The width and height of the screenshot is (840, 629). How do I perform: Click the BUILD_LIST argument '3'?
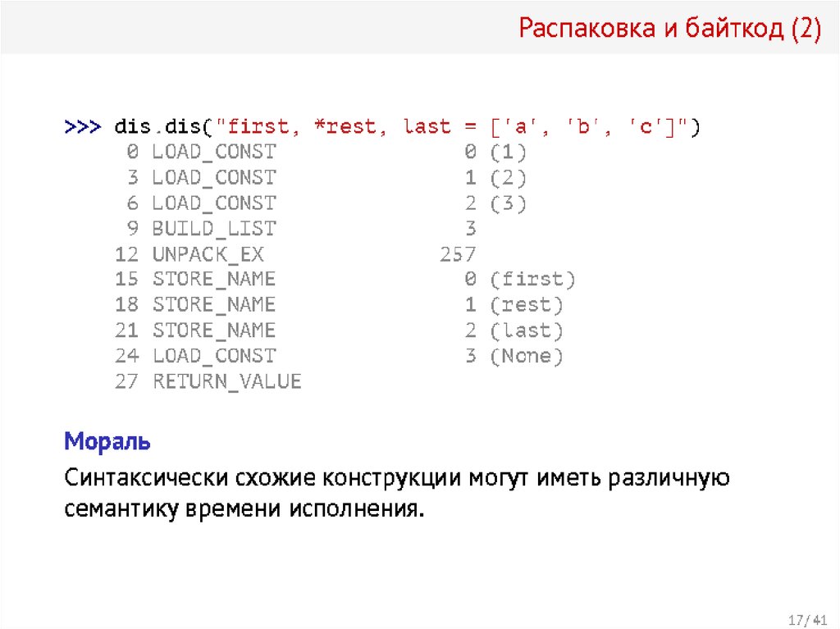coord(470,229)
